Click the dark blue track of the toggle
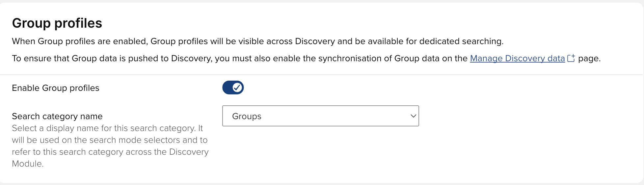Viewport: 644px width, 185px height. pos(227,88)
